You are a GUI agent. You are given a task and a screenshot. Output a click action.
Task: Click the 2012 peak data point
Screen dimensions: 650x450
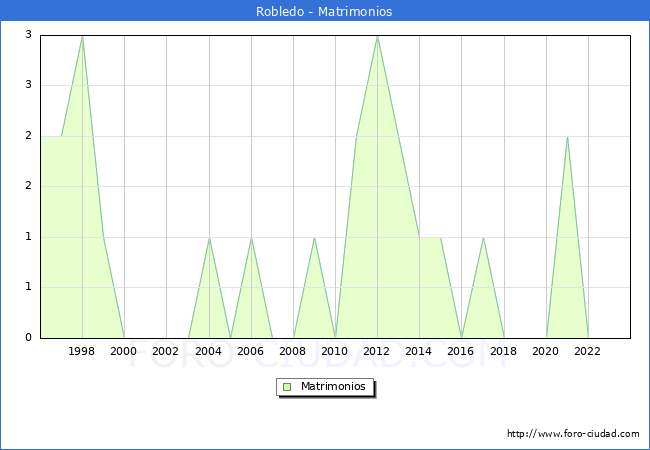click(377, 36)
